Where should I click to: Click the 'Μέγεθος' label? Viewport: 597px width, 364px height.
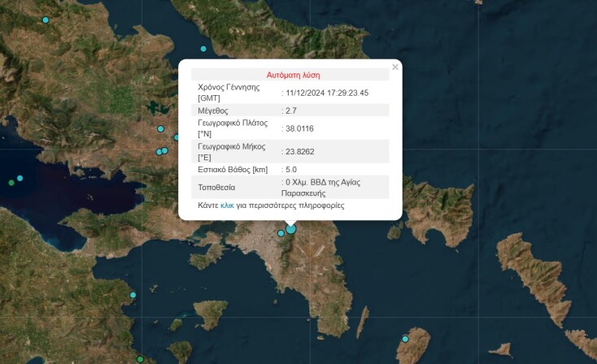(213, 111)
